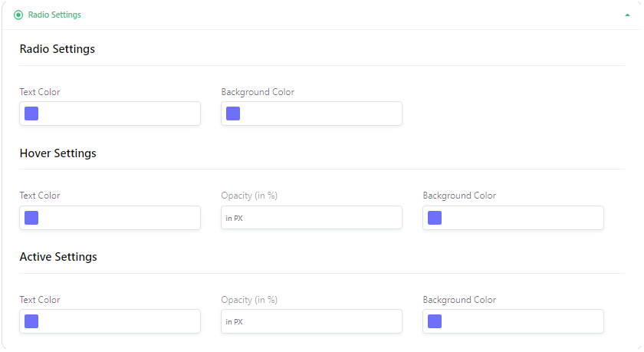The height and width of the screenshot is (352, 644).
Task: Focus the Radio Settings Text Color field
Action: pos(110,113)
